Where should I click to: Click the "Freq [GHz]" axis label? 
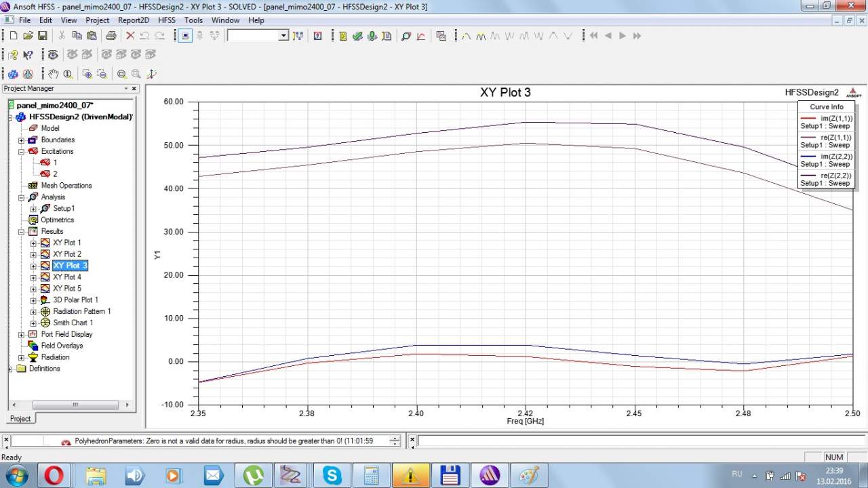[x=525, y=421]
